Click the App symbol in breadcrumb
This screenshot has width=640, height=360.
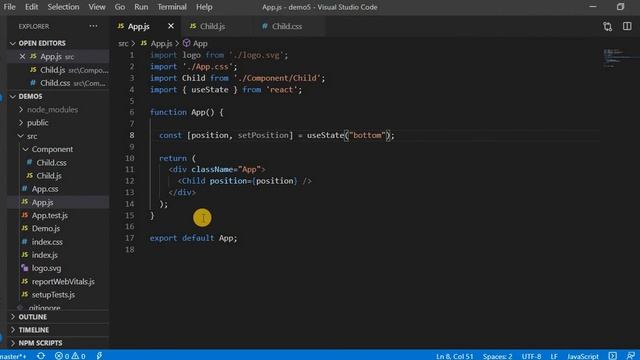[200, 43]
